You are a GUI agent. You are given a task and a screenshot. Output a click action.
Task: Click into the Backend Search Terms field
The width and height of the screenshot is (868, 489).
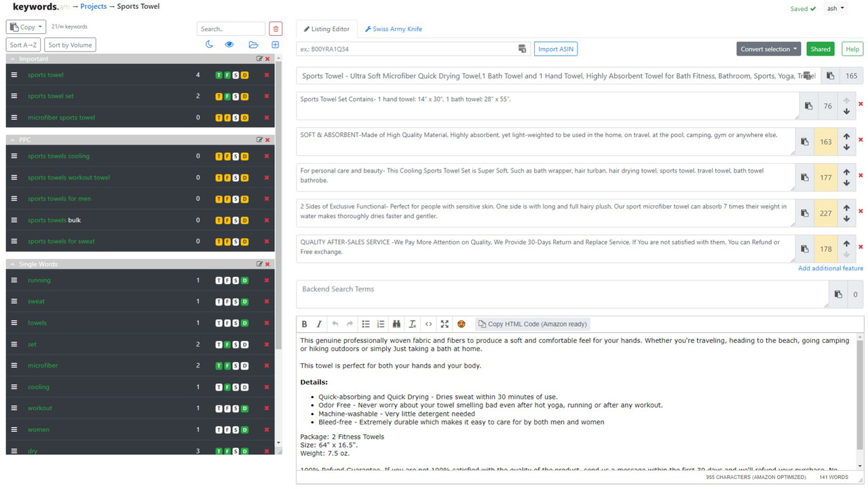pyautogui.click(x=562, y=294)
